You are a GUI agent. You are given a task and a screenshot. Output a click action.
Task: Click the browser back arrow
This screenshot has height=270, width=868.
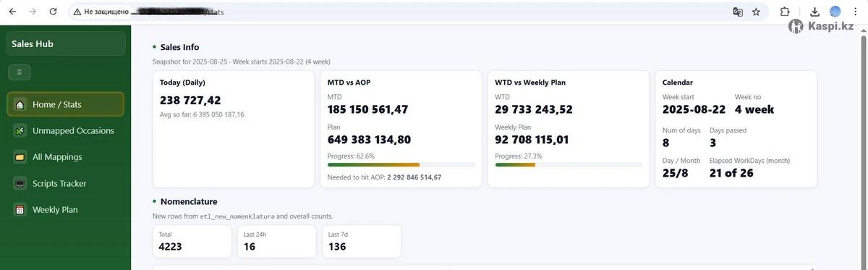coord(12,12)
